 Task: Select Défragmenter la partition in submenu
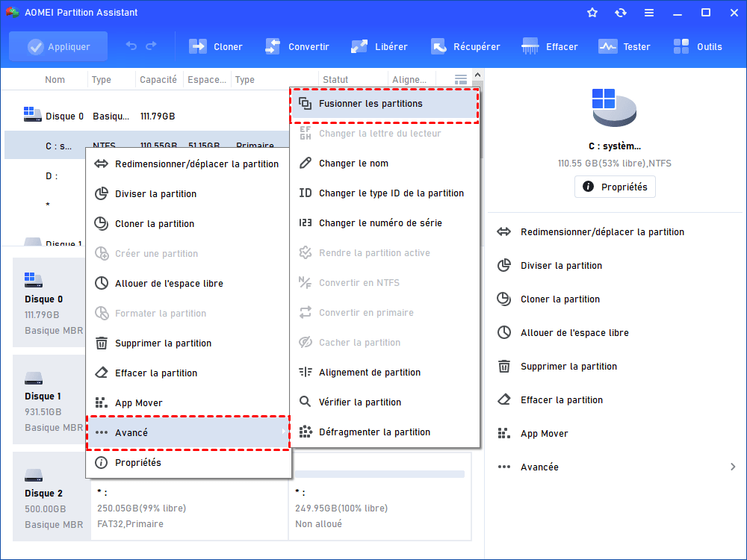[384, 432]
